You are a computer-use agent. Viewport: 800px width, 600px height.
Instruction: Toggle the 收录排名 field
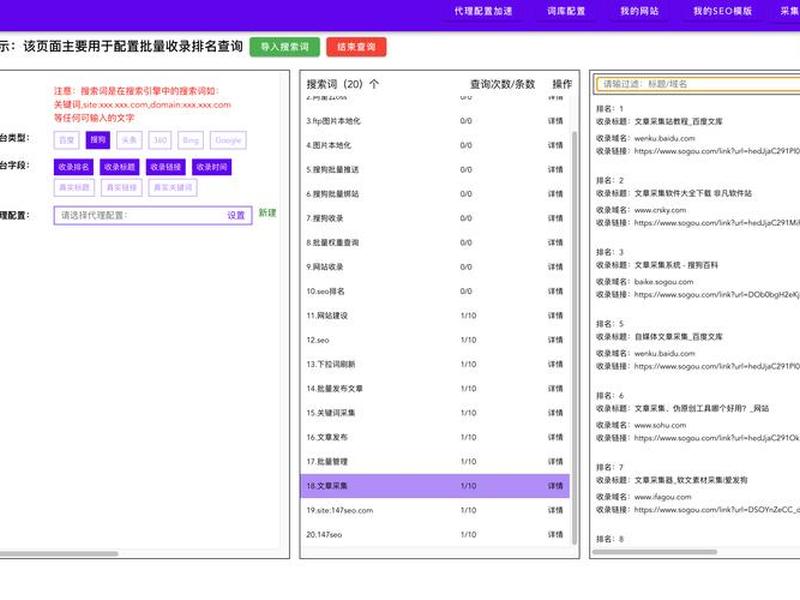click(x=73, y=167)
